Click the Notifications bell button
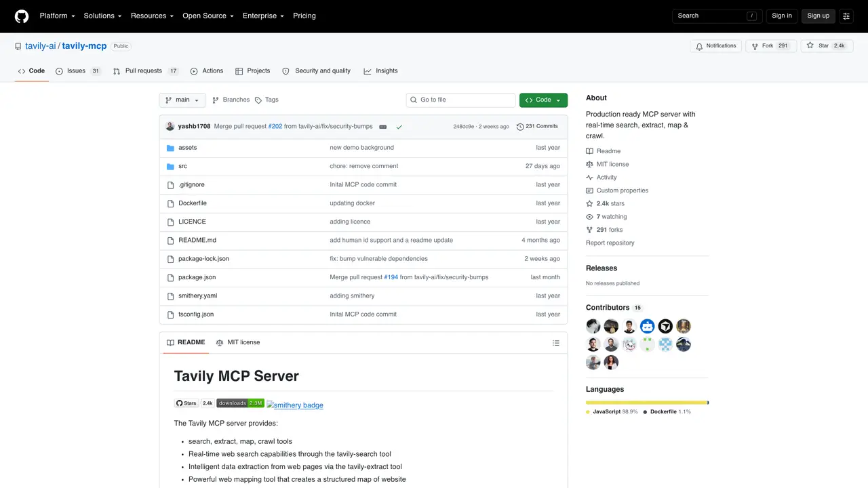The image size is (868, 488). [x=715, y=46]
